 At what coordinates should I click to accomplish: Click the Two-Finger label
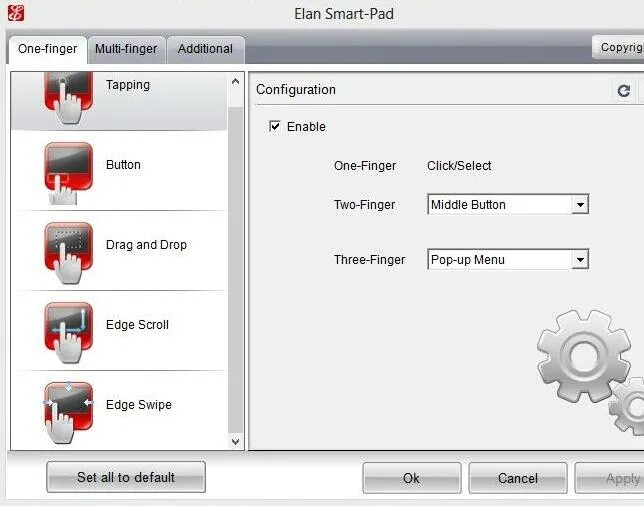364,205
